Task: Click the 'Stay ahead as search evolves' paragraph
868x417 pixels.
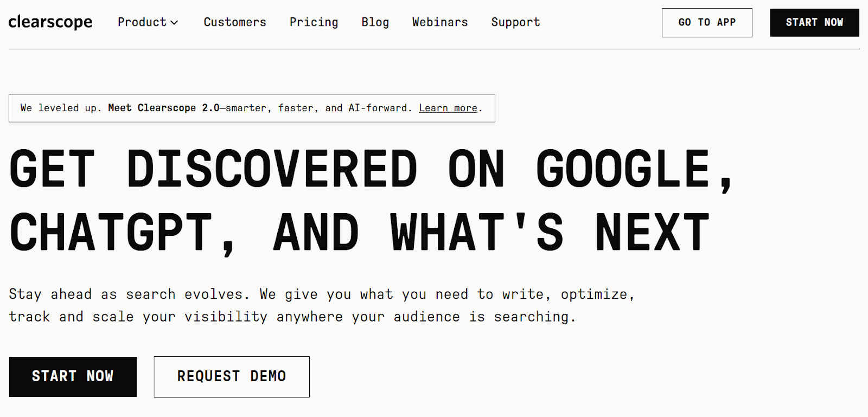Action: pos(322,305)
